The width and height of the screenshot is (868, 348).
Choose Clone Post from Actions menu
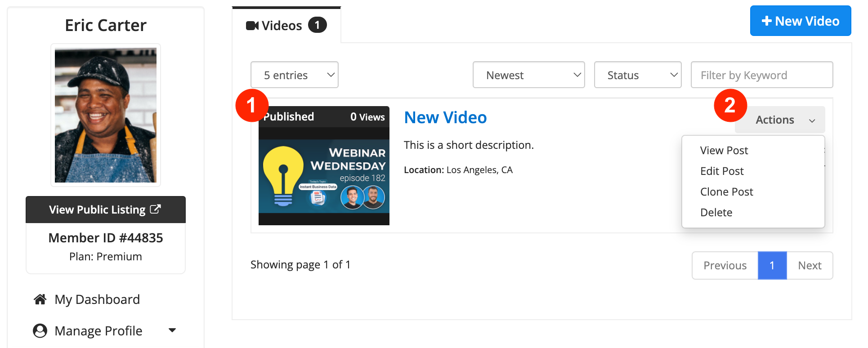point(726,192)
